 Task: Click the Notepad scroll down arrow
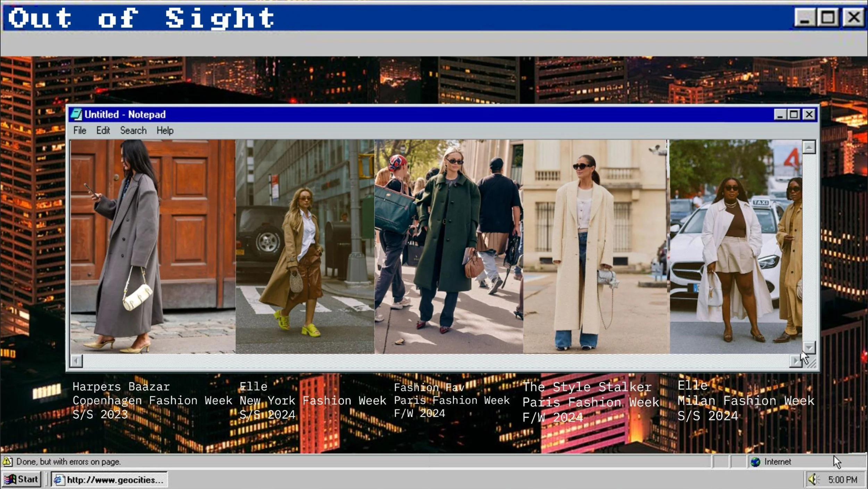pyautogui.click(x=809, y=347)
